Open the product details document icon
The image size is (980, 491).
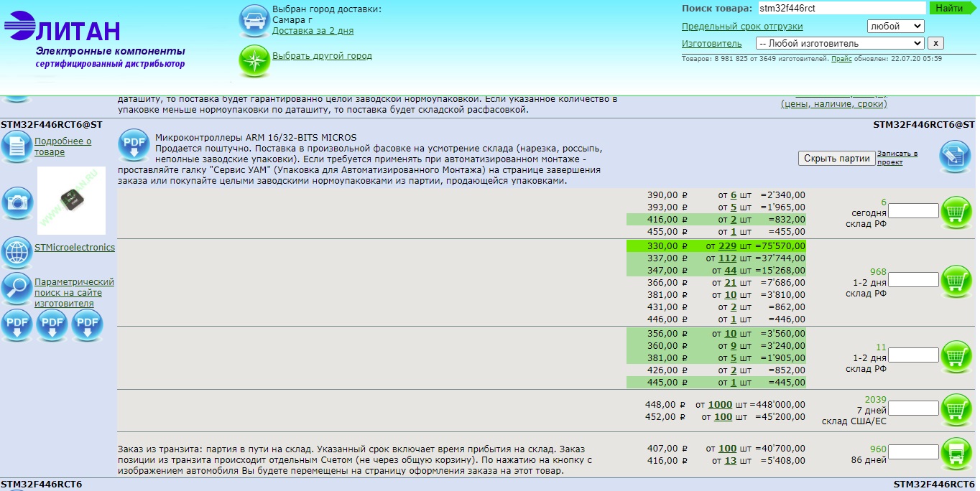(17, 146)
